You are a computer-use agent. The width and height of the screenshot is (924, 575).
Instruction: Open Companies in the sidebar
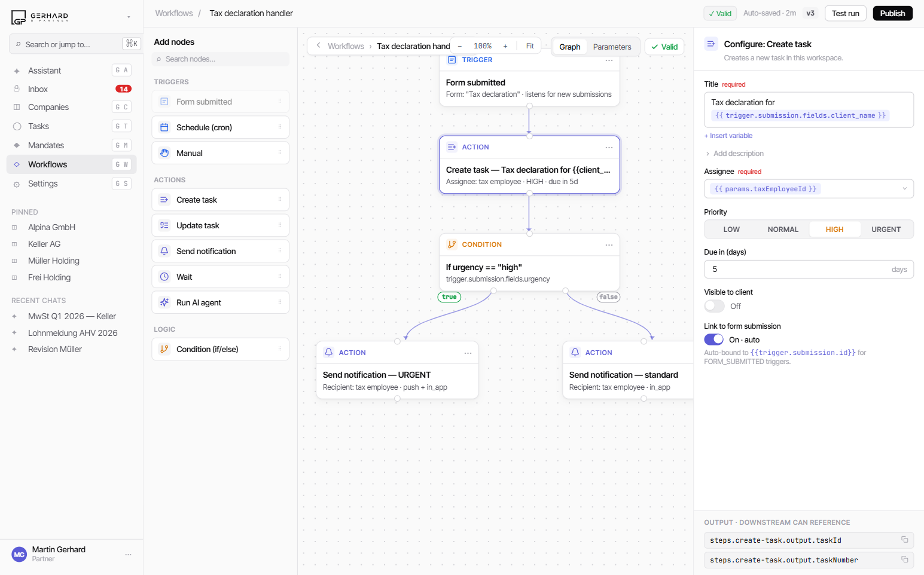72,107
